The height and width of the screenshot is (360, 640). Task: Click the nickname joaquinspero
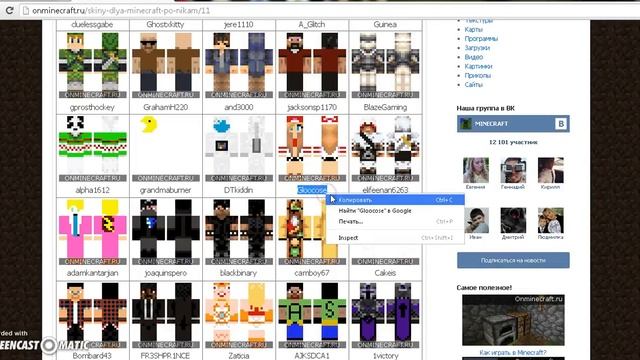(165, 273)
